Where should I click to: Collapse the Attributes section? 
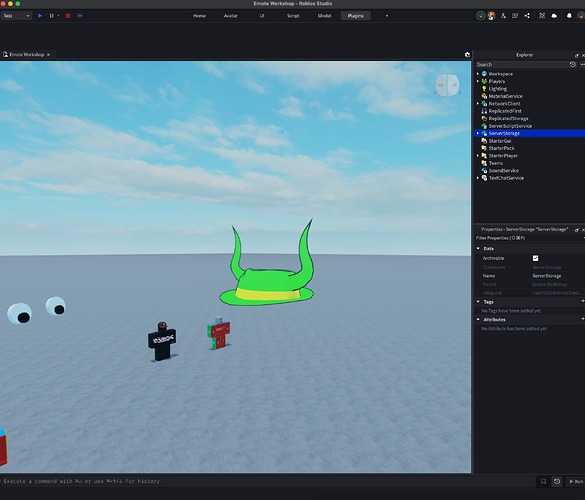point(478,319)
